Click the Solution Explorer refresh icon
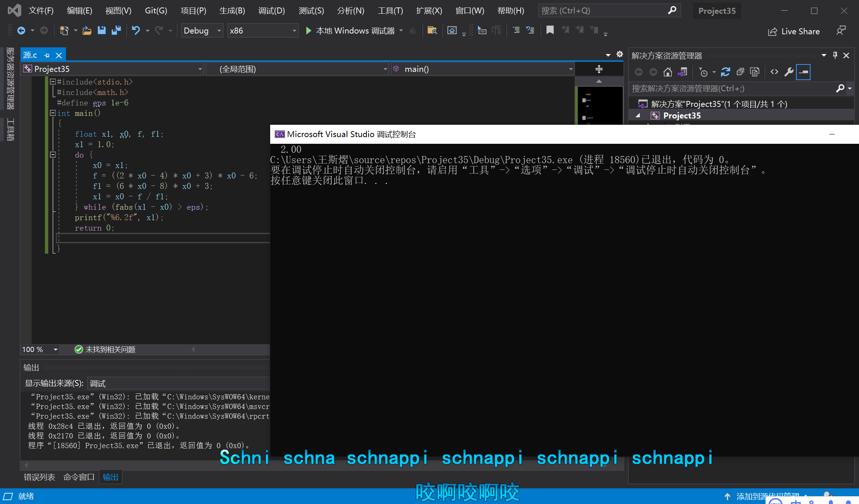The width and height of the screenshot is (859, 504). point(725,72)
